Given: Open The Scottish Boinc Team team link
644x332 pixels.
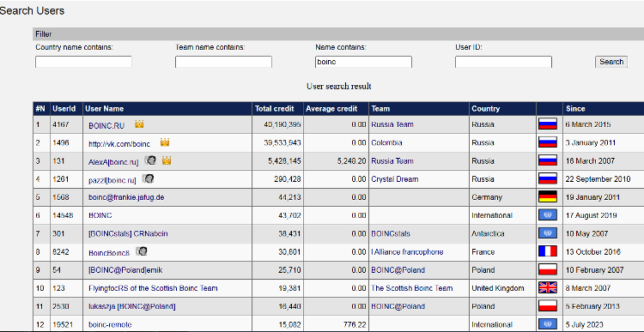Looking at the screenshot, I should click(x=412, y=288).
